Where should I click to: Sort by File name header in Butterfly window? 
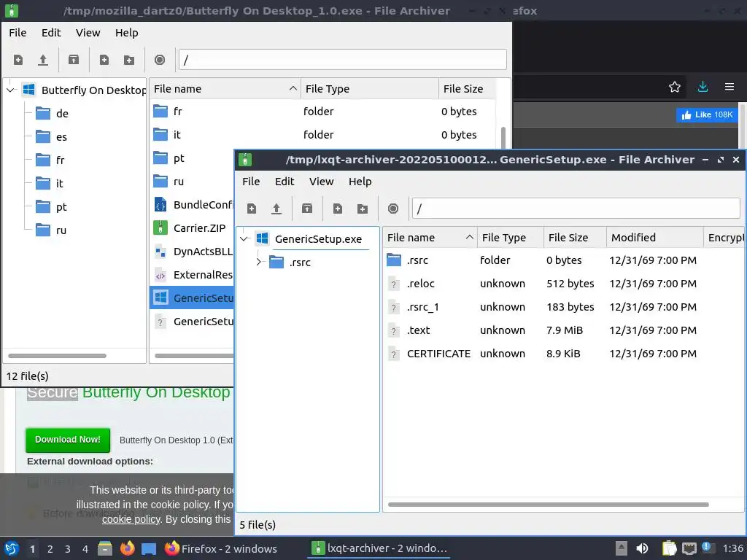point(225,88)
